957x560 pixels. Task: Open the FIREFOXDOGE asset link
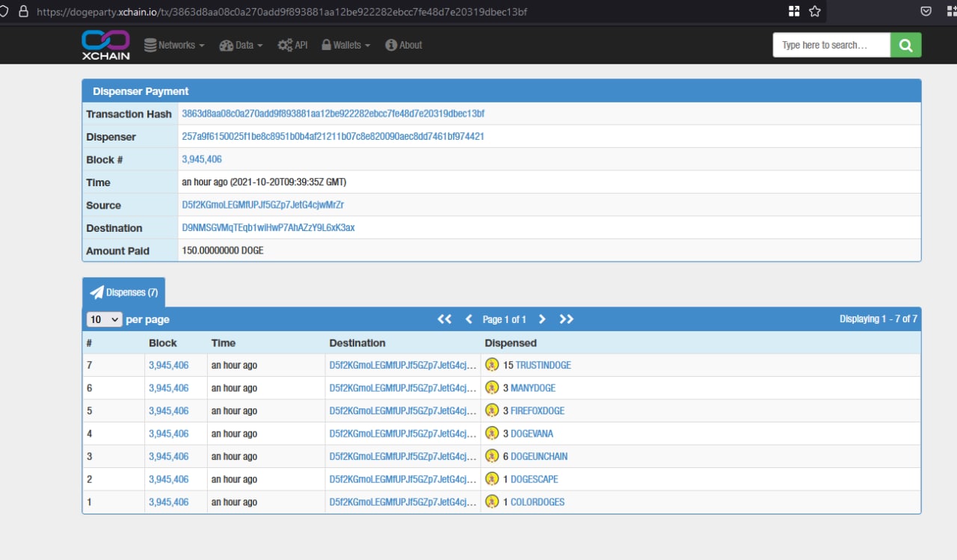click(538, 410)
